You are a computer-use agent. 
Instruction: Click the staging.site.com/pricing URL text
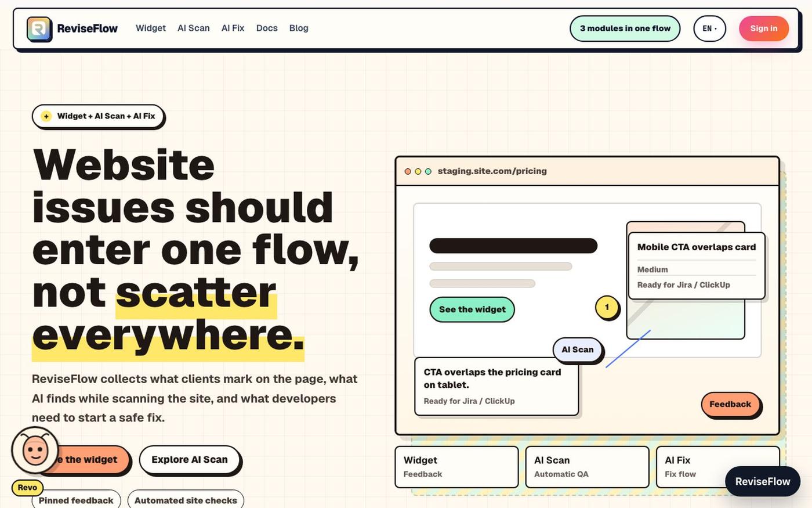492,171
